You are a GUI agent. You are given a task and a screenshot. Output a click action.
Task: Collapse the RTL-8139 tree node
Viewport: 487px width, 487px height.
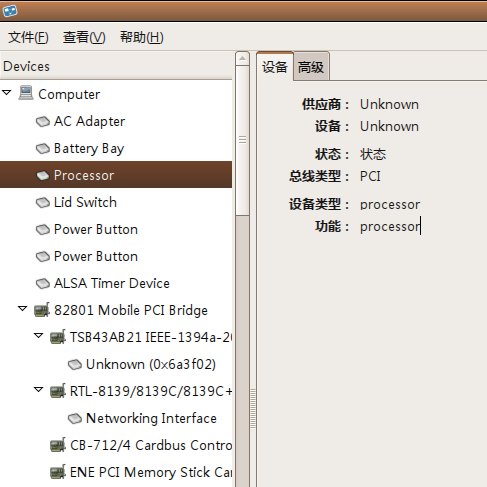[x=39, y=389]
